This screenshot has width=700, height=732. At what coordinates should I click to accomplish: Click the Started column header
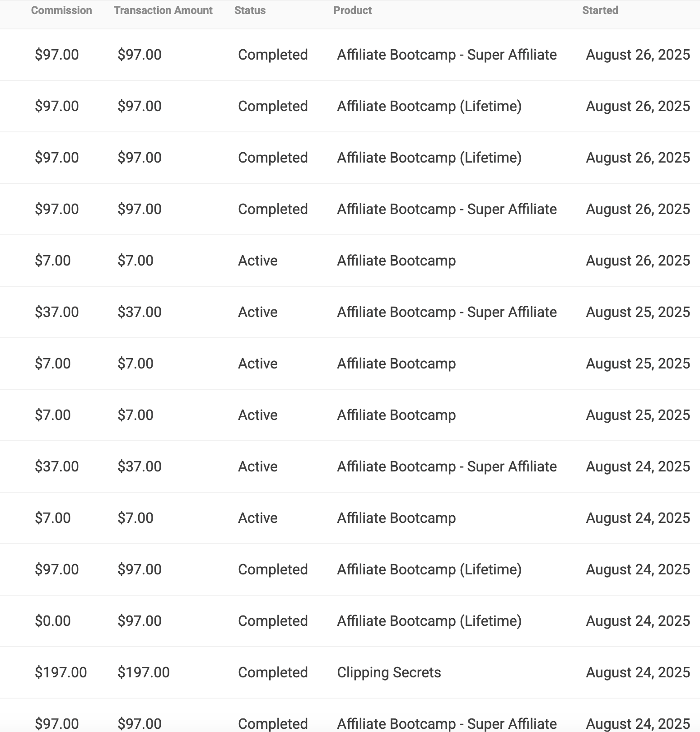[x=600, y=10]
